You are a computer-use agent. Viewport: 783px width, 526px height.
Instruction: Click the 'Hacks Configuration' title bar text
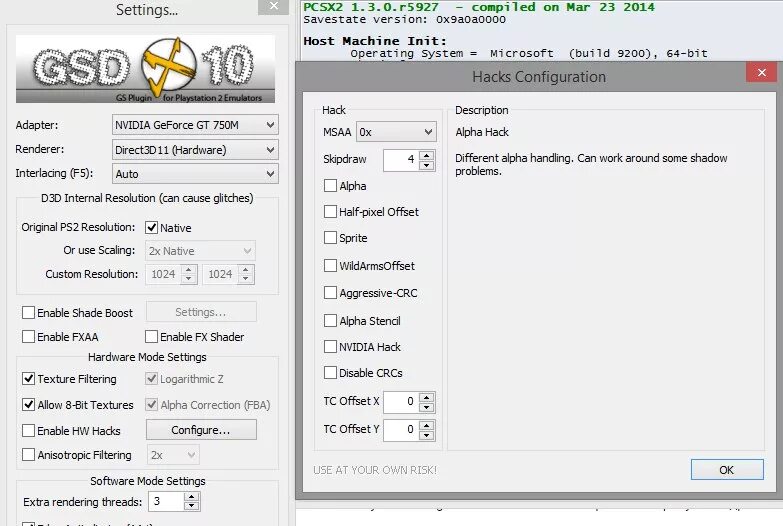[539, 77]
